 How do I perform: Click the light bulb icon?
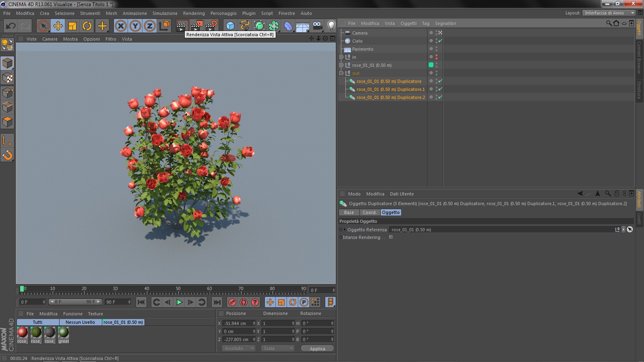[331, 26]
